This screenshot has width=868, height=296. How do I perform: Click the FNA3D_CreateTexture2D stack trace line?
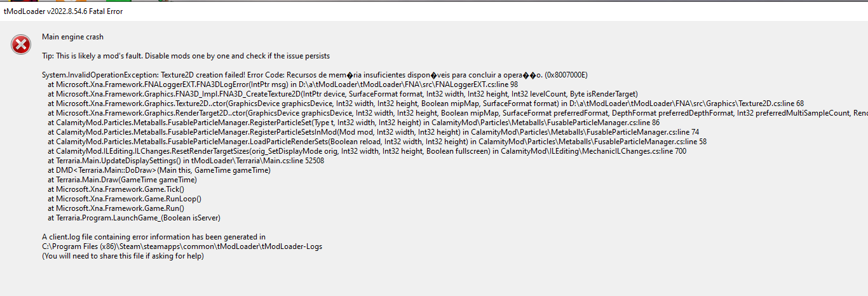pyautogui.click(x=342, y=94)
